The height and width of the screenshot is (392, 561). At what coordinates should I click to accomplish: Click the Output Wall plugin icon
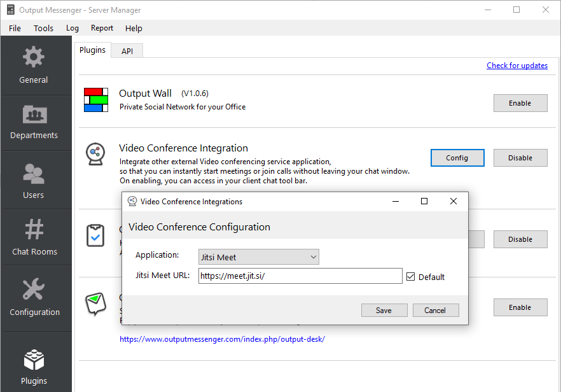[96, 100]
